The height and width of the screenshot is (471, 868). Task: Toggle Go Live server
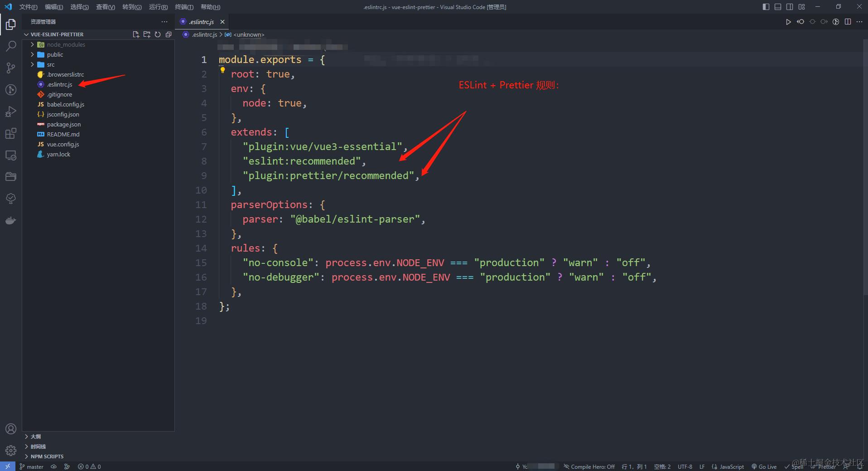764,466
